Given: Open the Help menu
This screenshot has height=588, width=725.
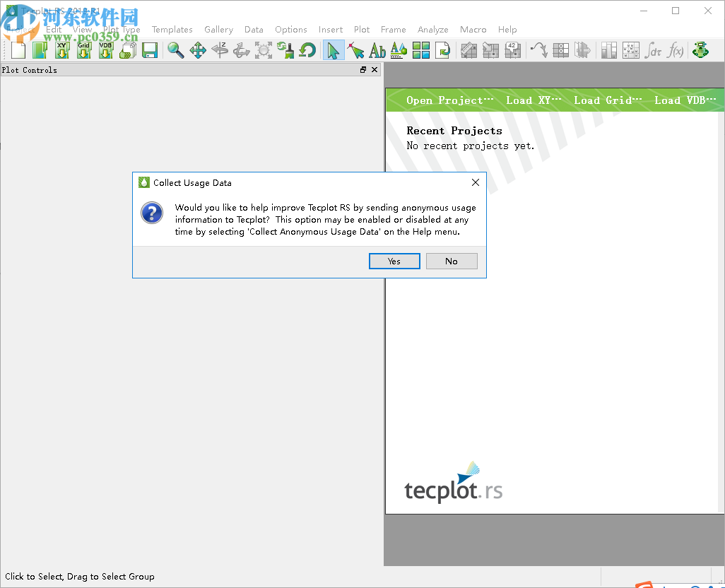Looking at the screenshot, I should tap(507, 29).
